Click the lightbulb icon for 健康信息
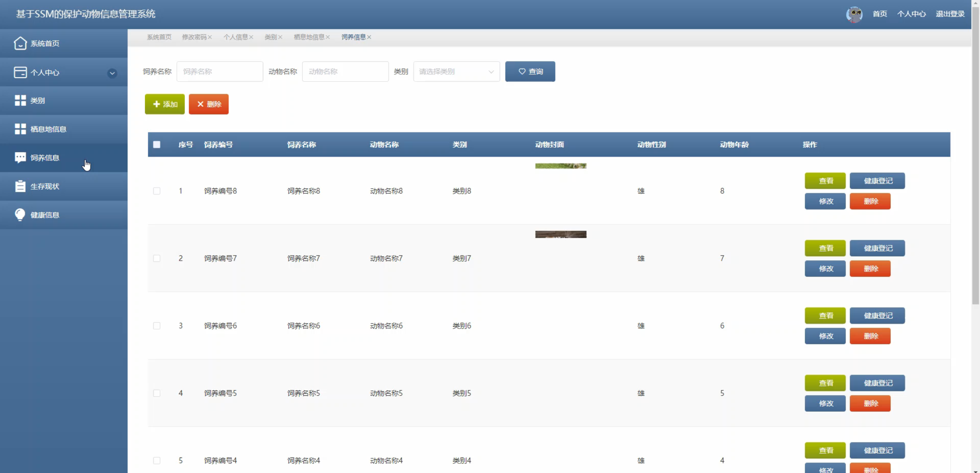The width and height of the screenshot is (980, 473). coord(20,214)
